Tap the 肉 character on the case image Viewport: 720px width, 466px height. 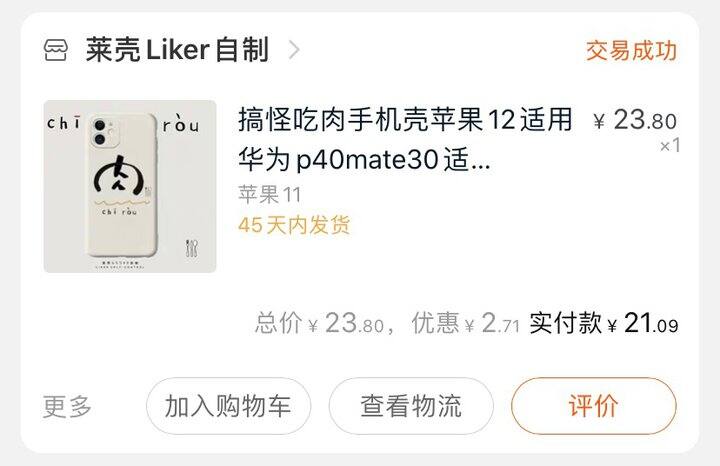point(119,175)
